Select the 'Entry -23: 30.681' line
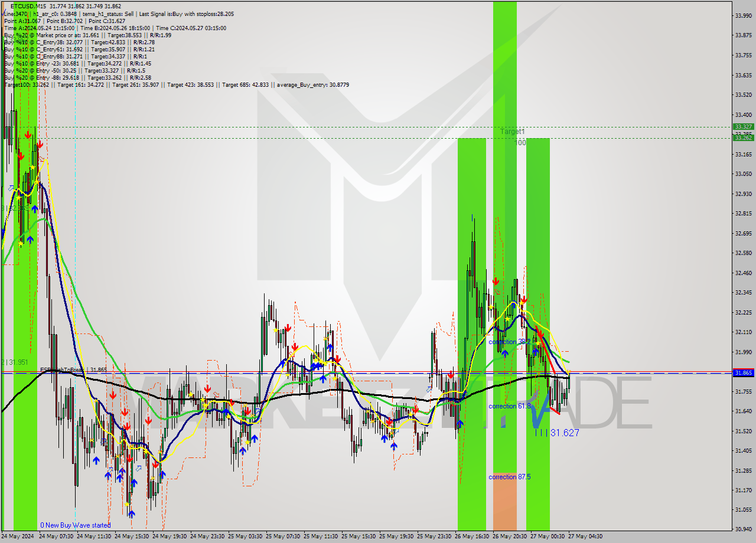This screenshot has height=543, width=756. click(77, 63)
